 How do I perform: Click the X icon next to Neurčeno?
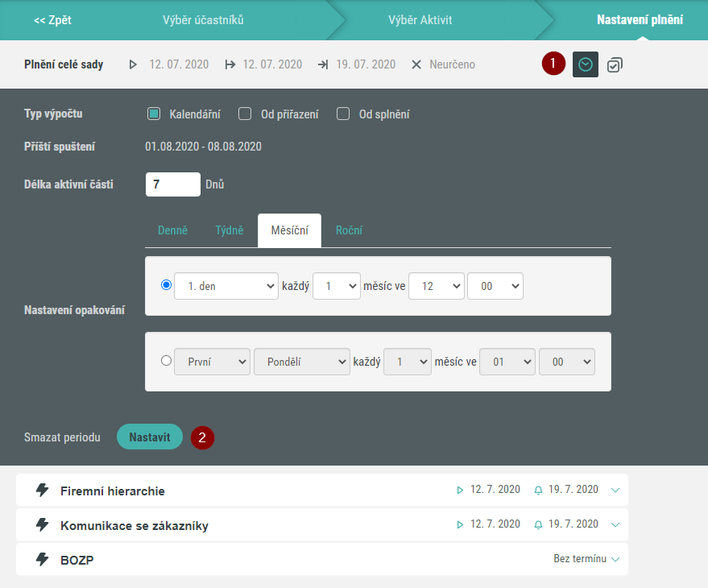pos(416,64)
